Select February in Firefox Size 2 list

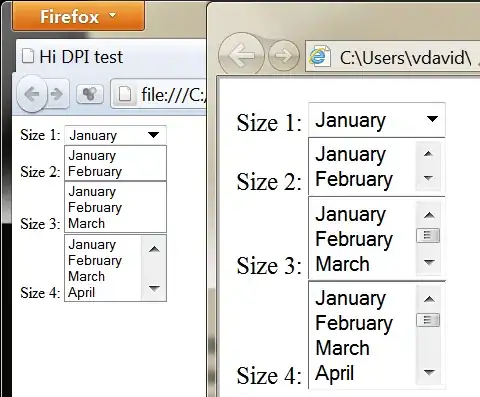click(95, 172)
